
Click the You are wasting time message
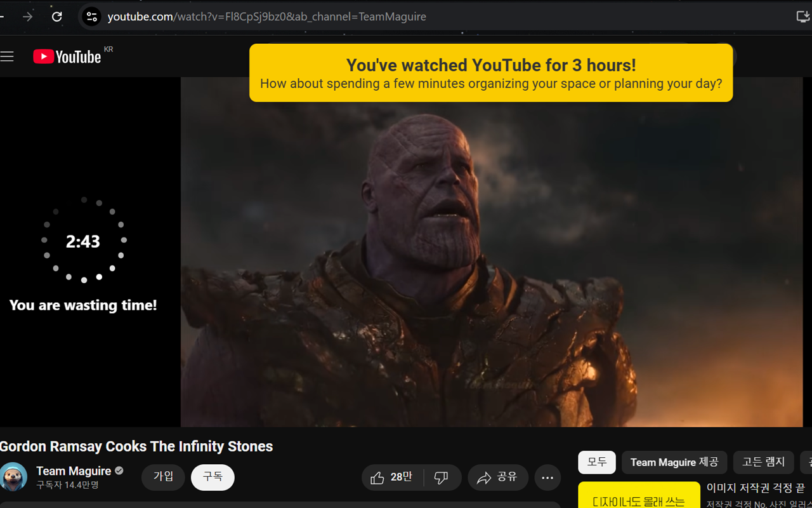tap(83, 305)
